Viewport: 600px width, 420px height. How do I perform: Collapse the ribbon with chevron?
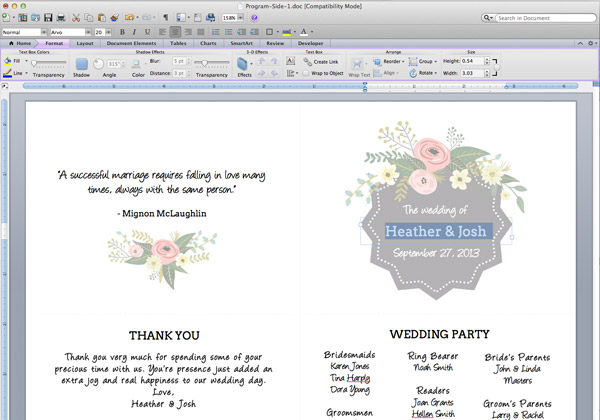pos(580,43)
